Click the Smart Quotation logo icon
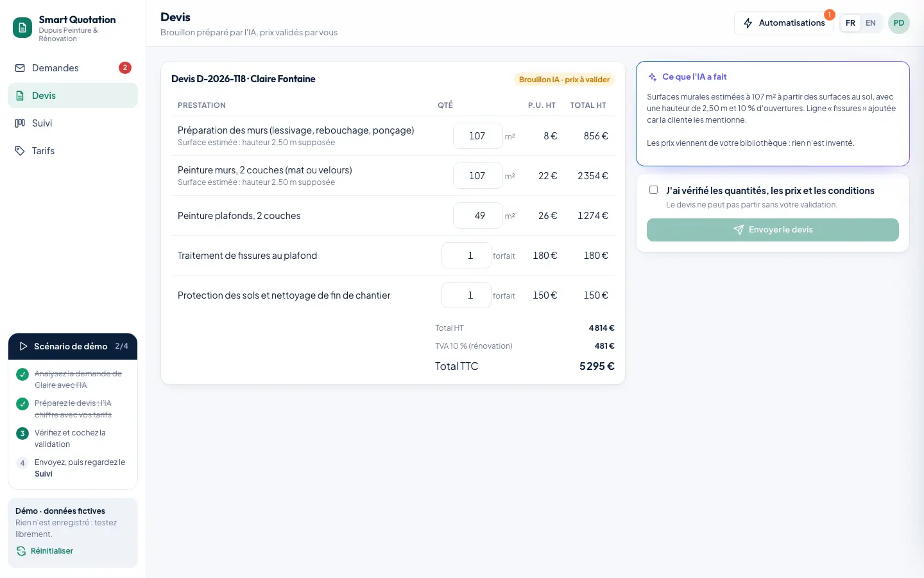 click(x=22, y=28)
